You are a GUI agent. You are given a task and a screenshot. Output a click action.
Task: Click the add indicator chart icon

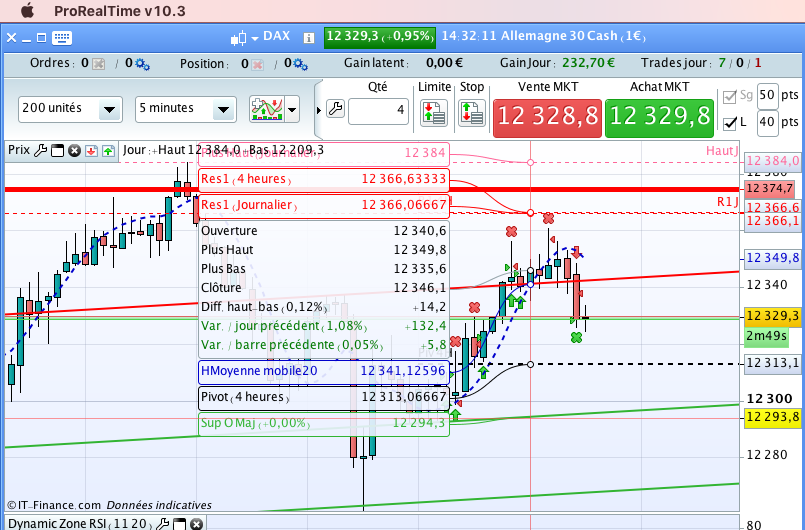tap(267, 109)
